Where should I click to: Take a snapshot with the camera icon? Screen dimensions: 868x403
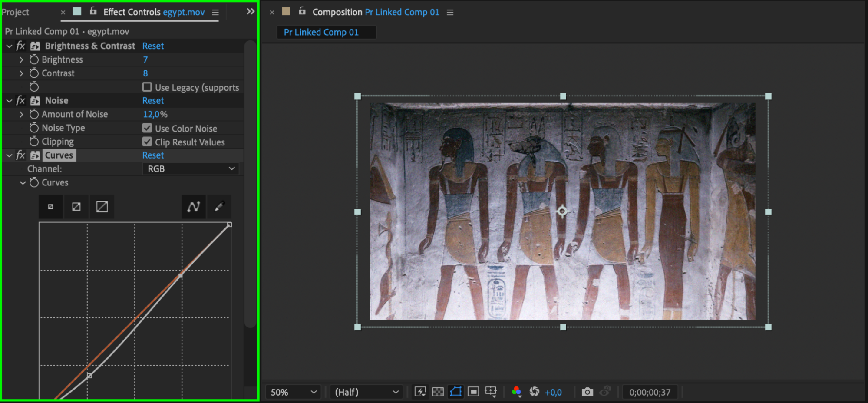pos(587,392)
